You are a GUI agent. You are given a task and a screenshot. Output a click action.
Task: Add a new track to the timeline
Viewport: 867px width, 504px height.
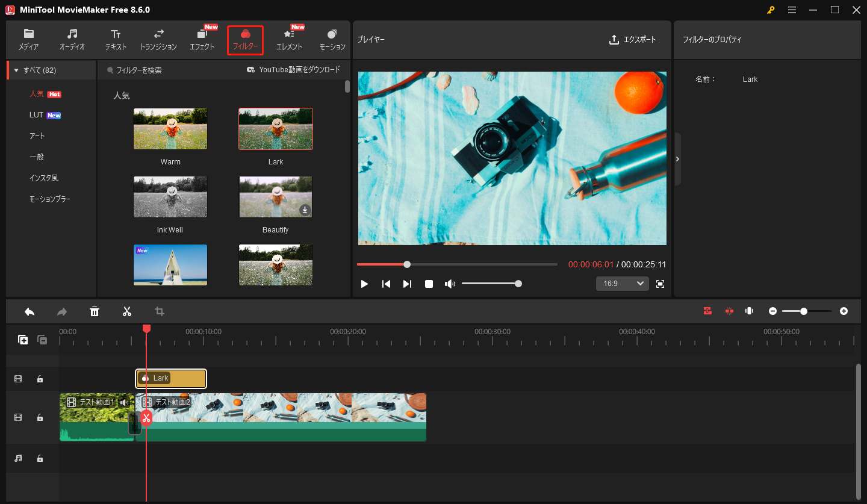pos(22,340)
